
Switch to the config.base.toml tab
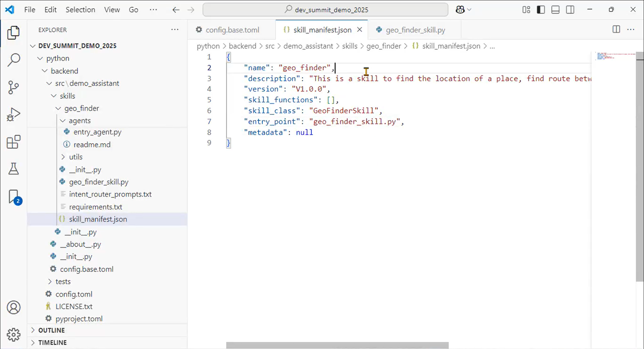coord(232,30)
